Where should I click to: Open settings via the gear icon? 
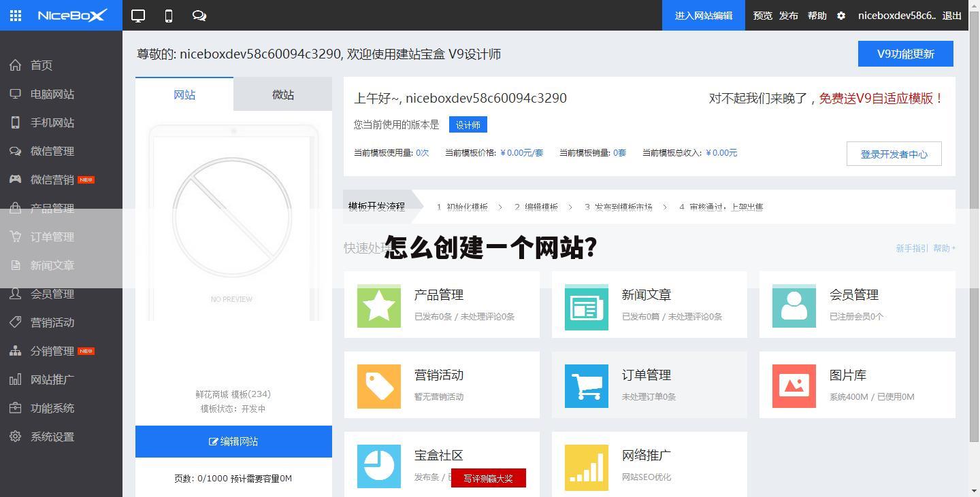coord(841,15)
